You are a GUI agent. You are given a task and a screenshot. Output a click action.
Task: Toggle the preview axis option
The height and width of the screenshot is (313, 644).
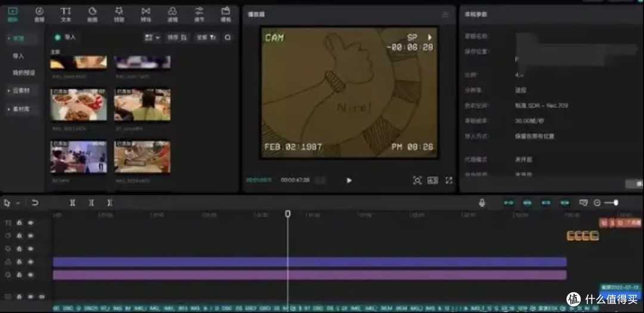[565, 203]
